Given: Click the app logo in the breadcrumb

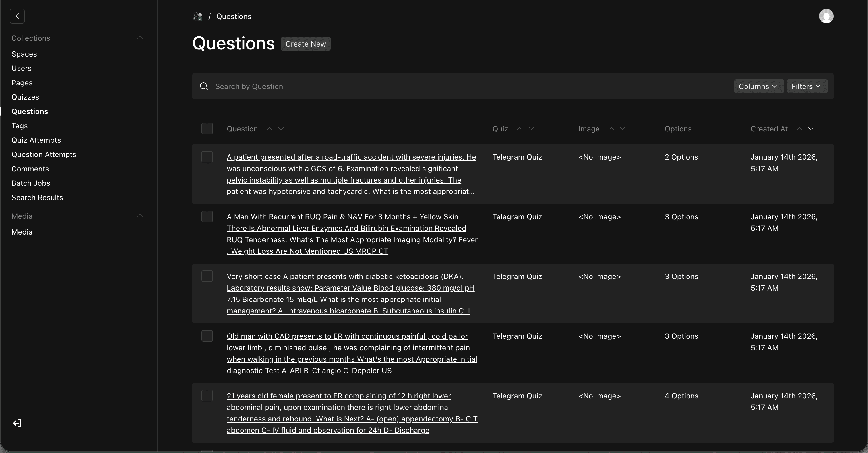Looking at the screenshot, I should click(x=198, y=16).
